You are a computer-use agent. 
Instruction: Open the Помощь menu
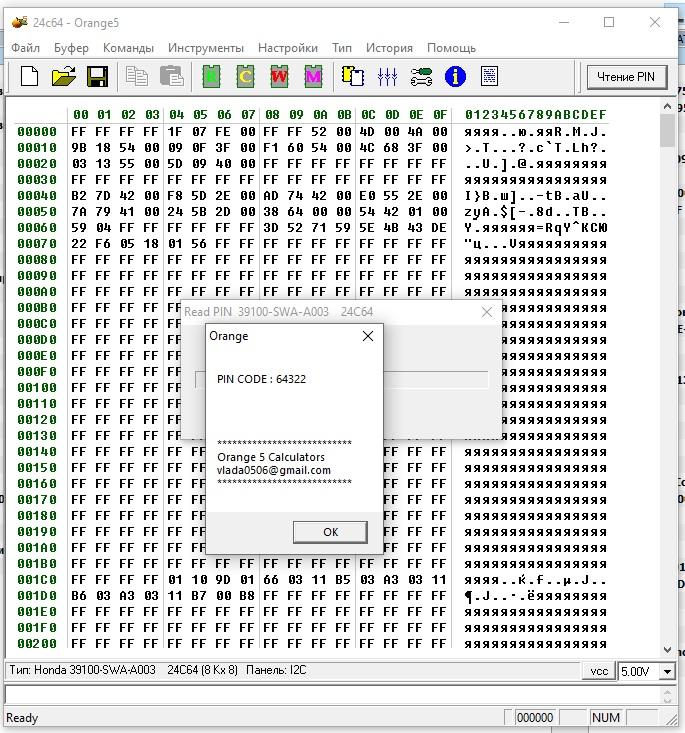click(x=451, y=48)
